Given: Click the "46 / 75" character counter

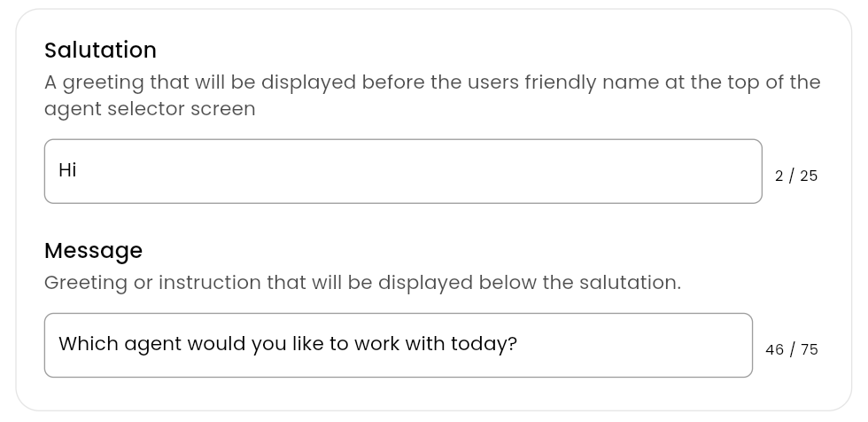Looking at the screenshot, I should (x=792, y=349).
